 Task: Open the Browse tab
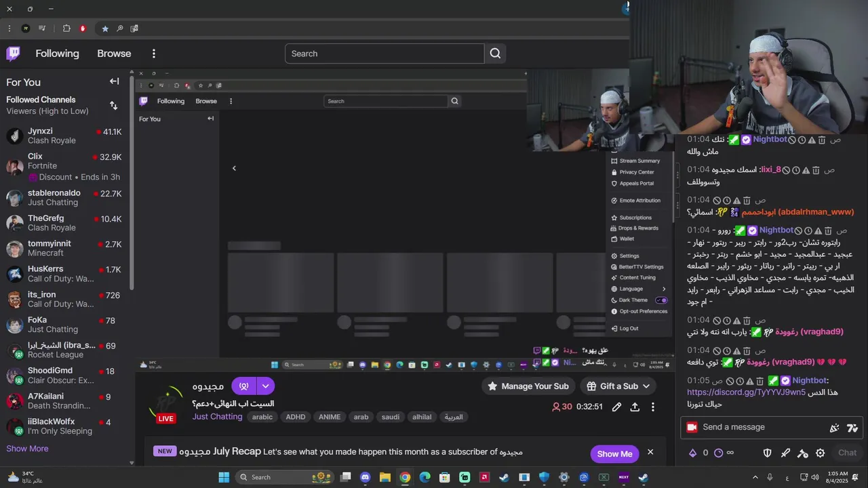pos(114,54)
